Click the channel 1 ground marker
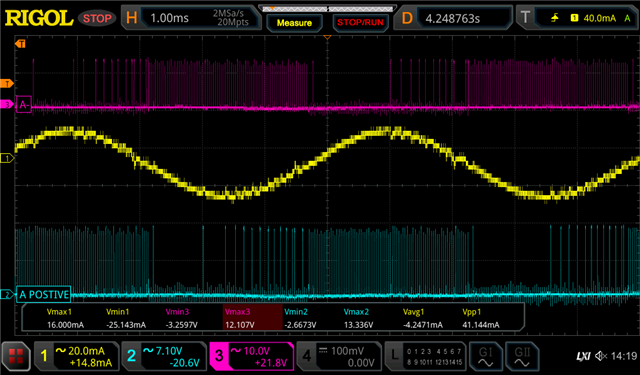Screen dimensions: 640x375 [7, 158]
